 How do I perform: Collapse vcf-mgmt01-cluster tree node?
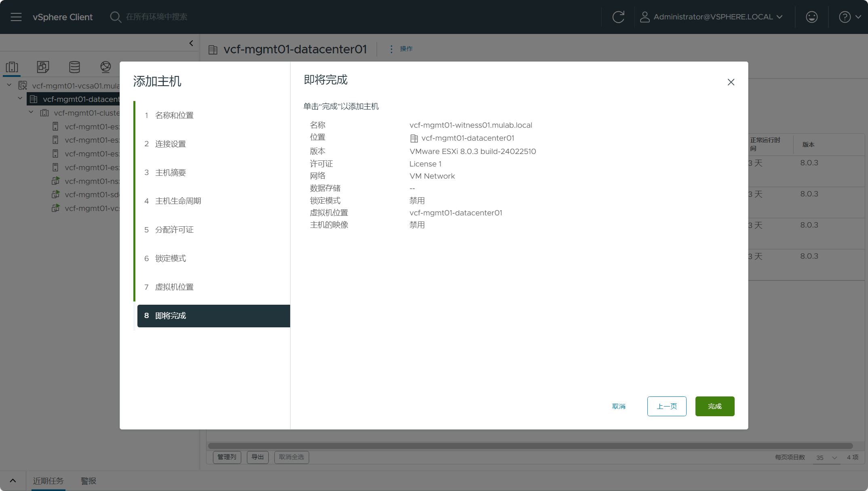click(31, 112)
